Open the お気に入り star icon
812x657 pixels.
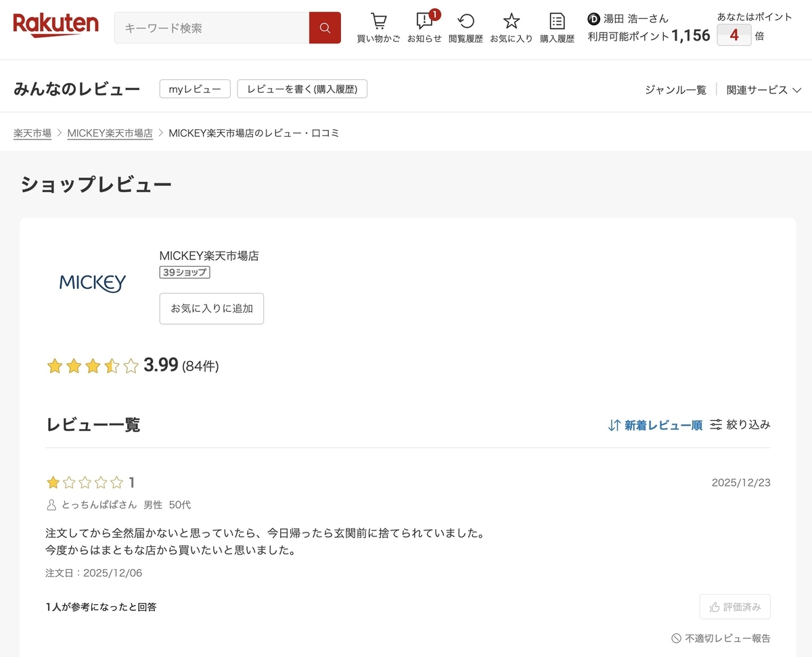[x=512, y=21]
